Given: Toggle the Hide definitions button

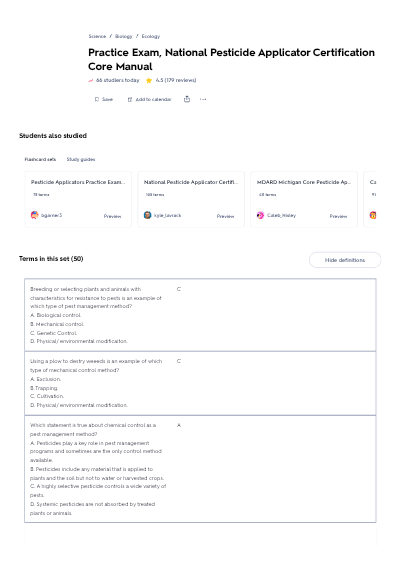Looking at the screenshot, I should pyautogui.click(x=345, y=260).
